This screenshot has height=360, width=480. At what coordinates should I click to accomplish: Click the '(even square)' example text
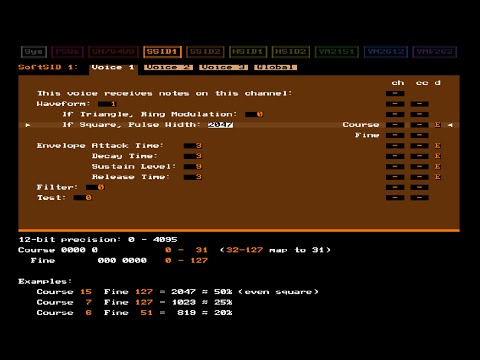coord(278,292)
